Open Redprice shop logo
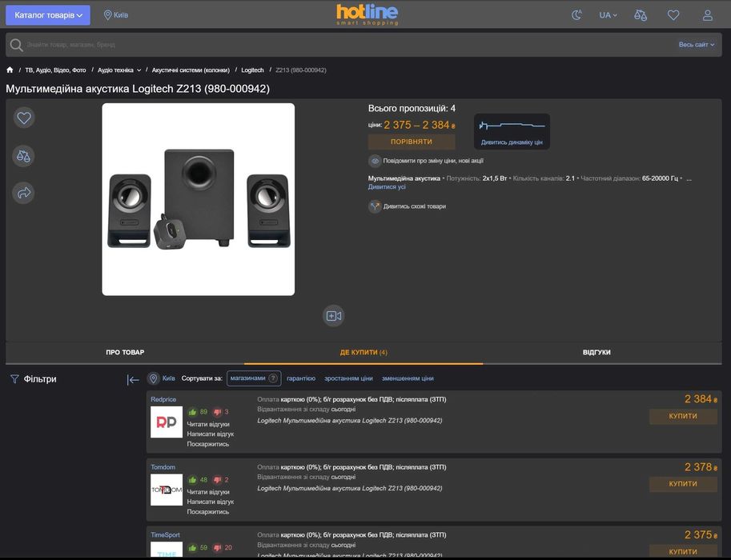Screen dimensions: 731x560 pos(167,422)
